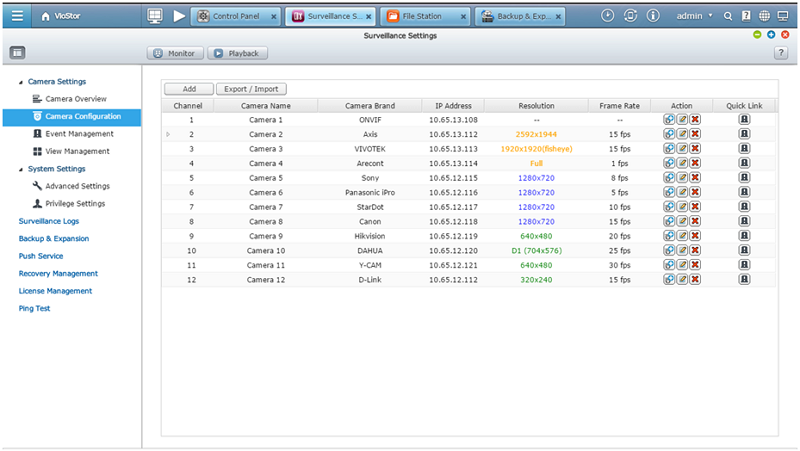Open quick link for Camera 1

click(744, 119)
